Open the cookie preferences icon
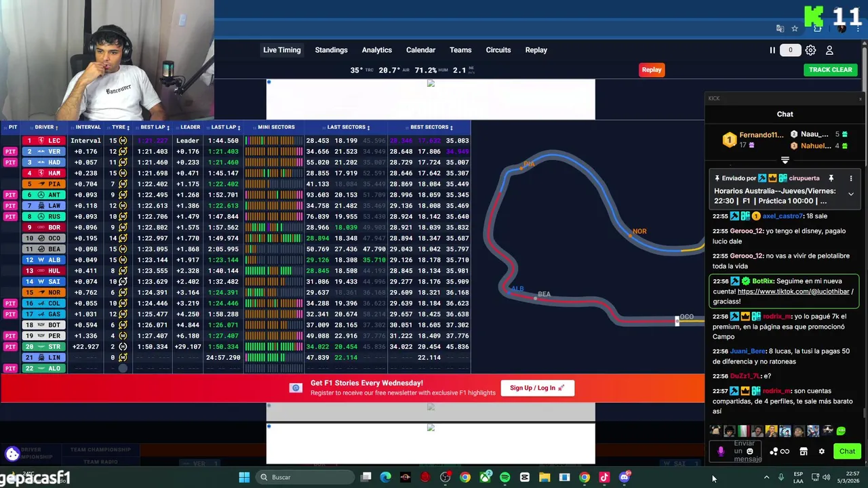This screenshot has width=868, height=488. click(12, 454)
